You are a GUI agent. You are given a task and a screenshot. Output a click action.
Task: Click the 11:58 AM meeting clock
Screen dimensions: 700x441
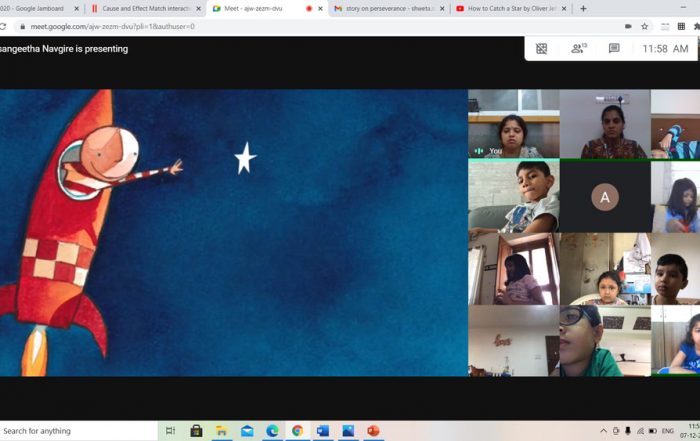tap(665, 49)
